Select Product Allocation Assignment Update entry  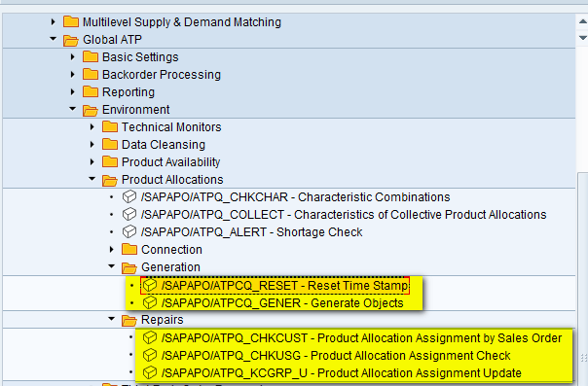342,373
